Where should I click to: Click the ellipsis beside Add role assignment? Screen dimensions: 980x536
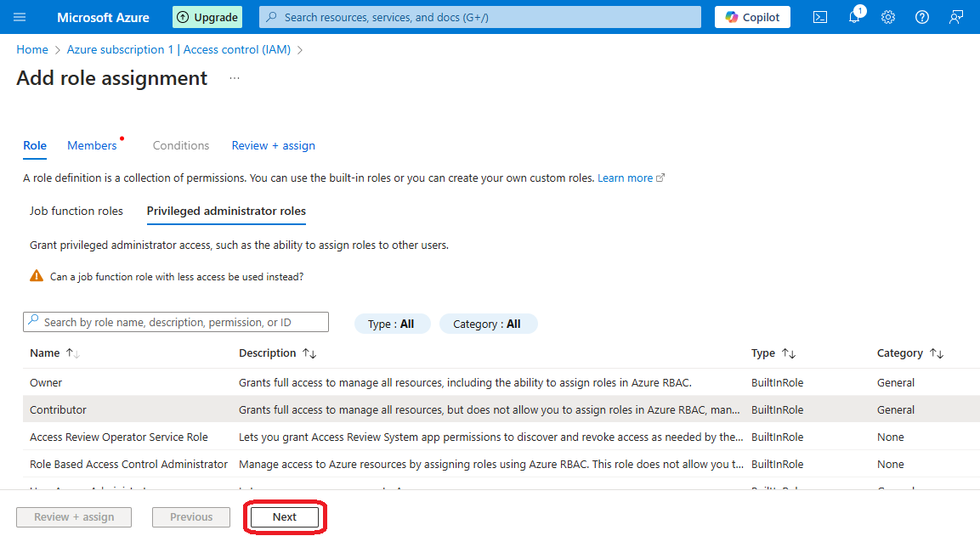click(235, 78)
